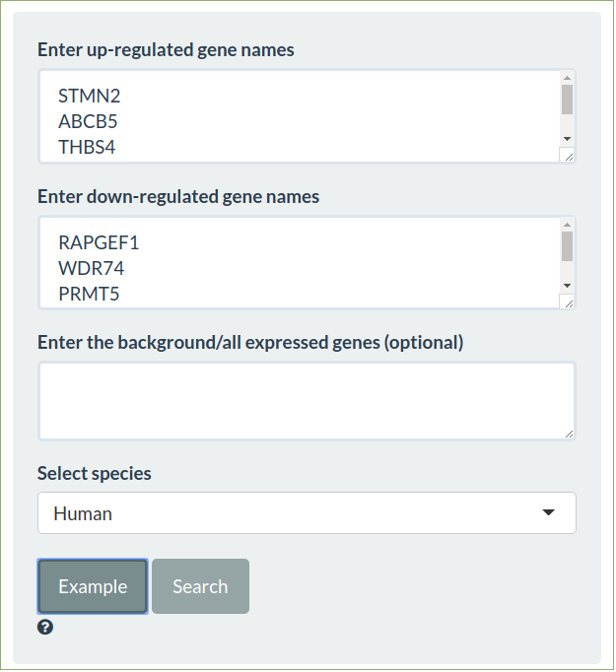
Task: Place cursor on PRMT5 gene line
Action: pyautogui.click(x=90, y=294)
